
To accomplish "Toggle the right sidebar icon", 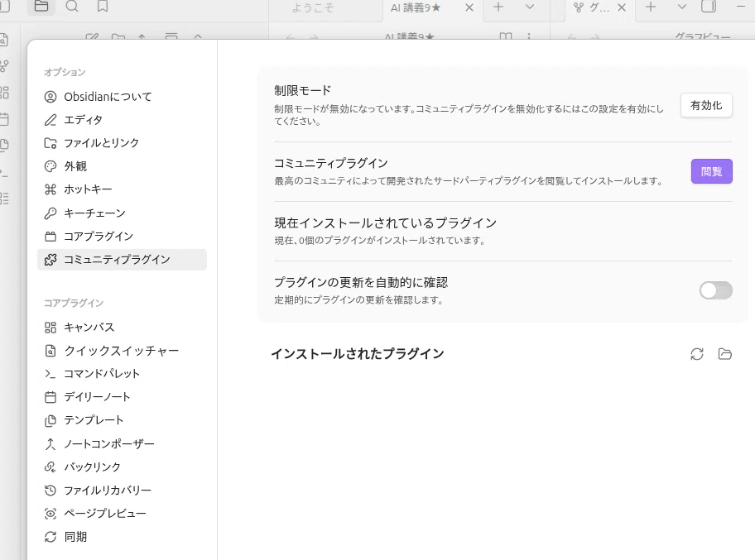I will 709,7.
